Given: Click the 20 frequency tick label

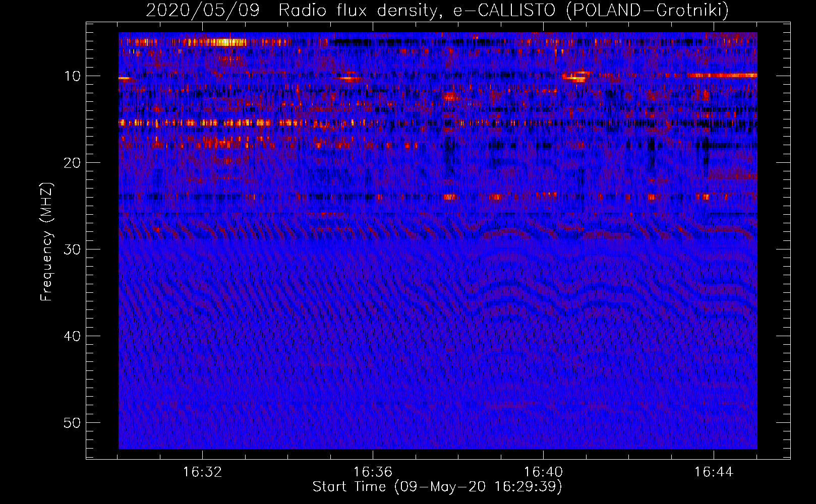Looking at the screenshot, I should [73, 163].
